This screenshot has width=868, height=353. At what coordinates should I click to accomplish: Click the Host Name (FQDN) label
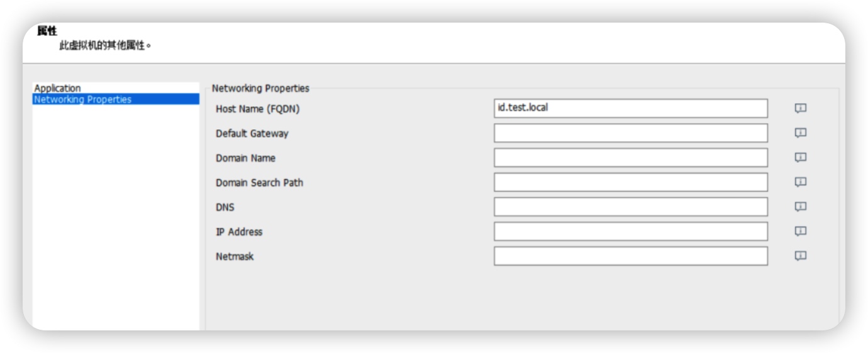(258, 109)
